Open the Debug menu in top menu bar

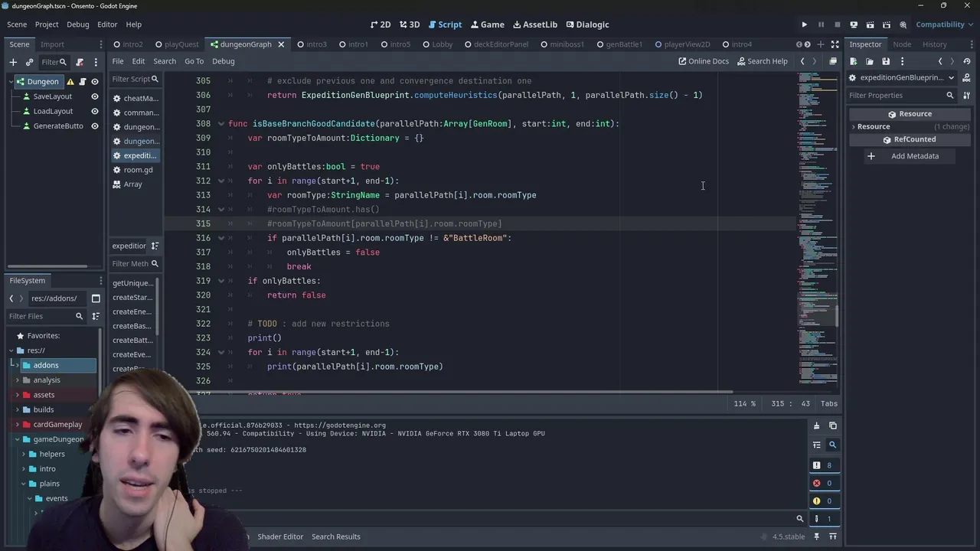77,24
